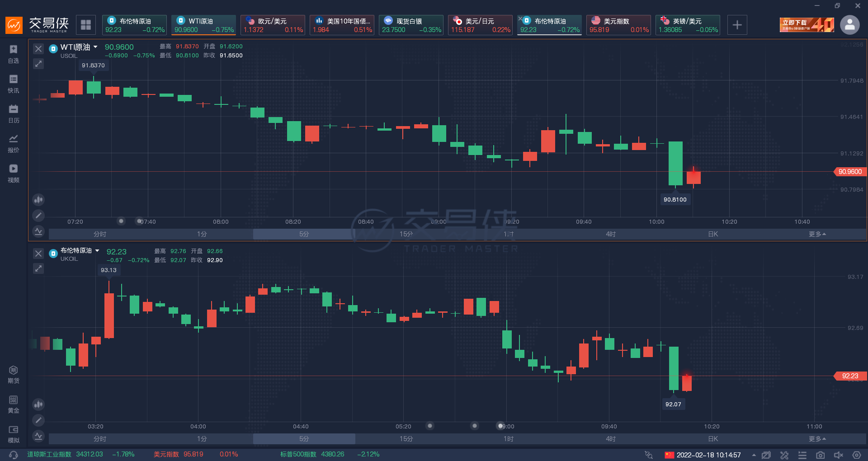868x461 pixels.
Task: Click event marker near 05:20 on Brent timeline
Action: click(430, 426)
